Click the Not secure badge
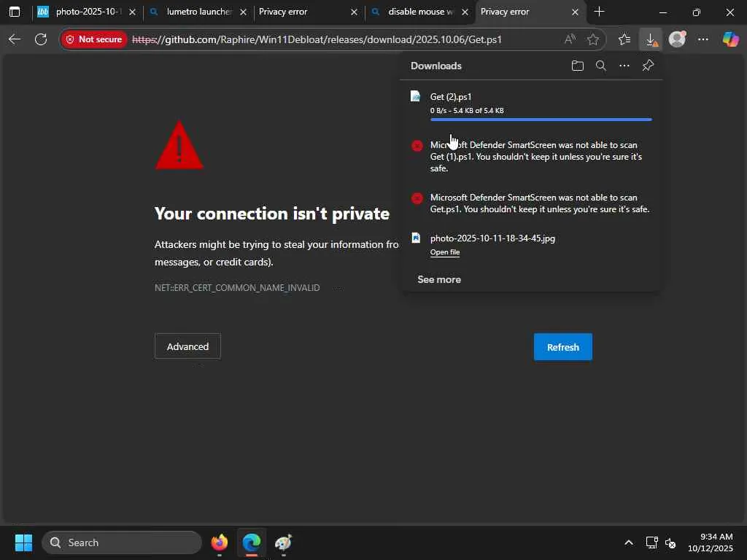Image resolution: width=747 pixels, height=560 pixels. tap(94, 39)
